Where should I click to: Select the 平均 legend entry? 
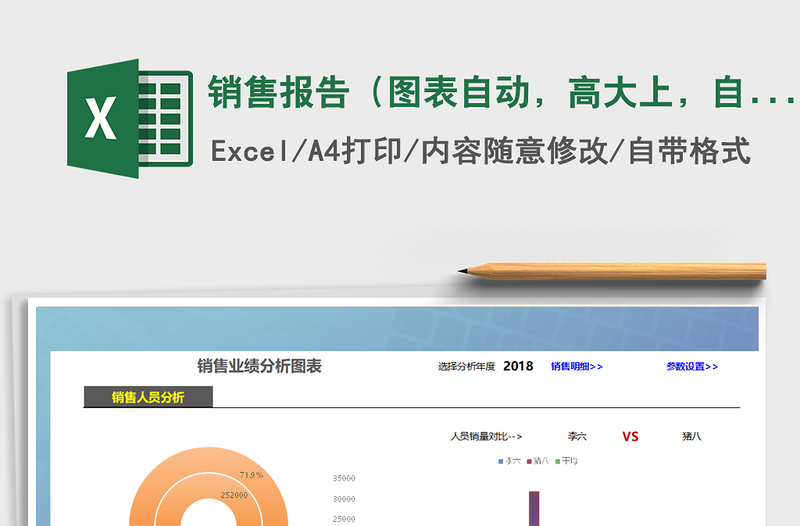566,461
